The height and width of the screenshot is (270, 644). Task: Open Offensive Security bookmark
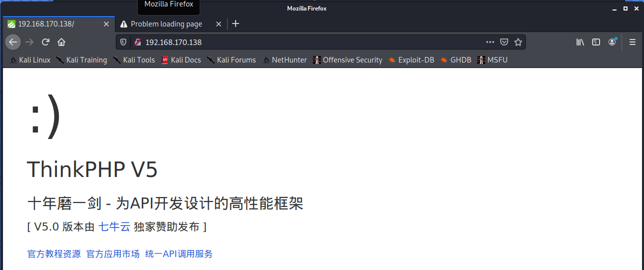347,60
